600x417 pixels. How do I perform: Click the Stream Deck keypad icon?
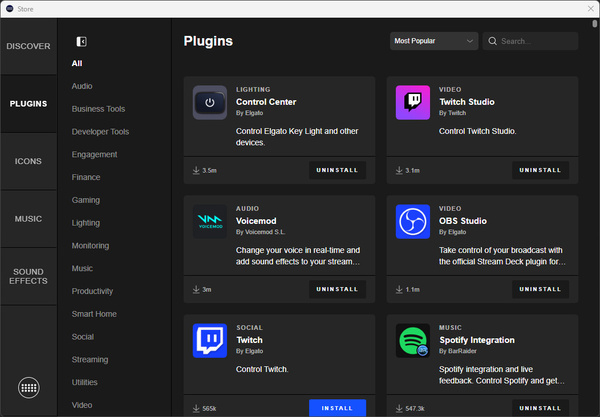29,388
